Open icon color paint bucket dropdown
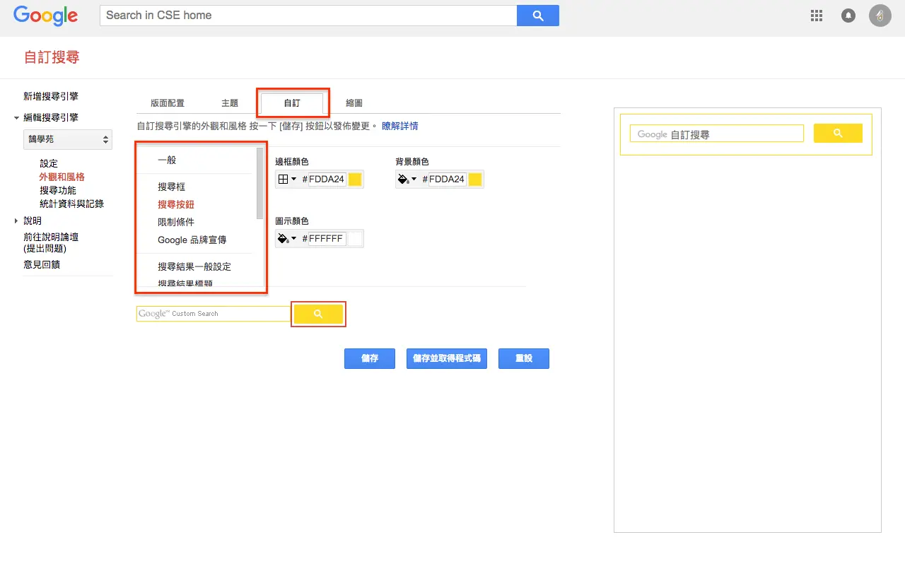Viewport: 905px width, 588px height. click(287, 239)
